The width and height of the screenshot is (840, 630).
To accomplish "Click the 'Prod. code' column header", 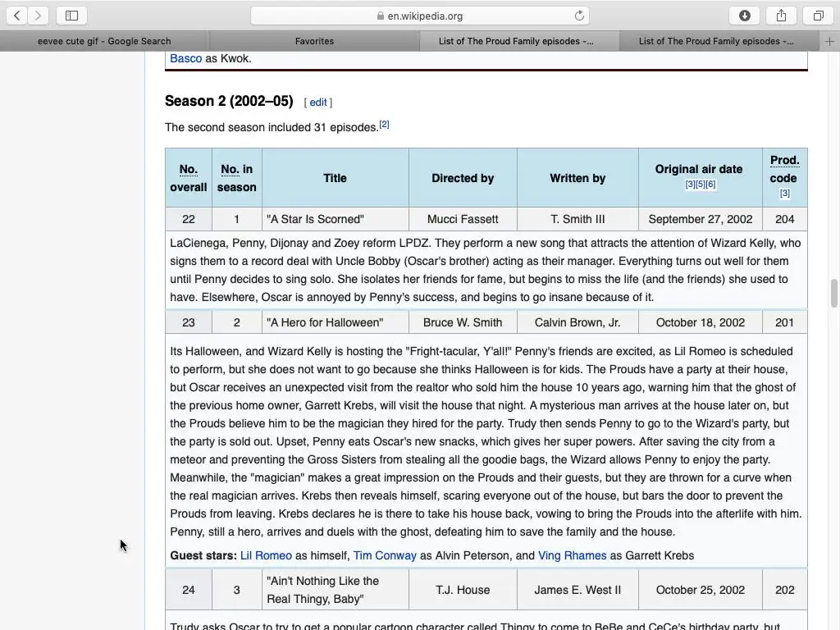I will [x=784, y=178].
